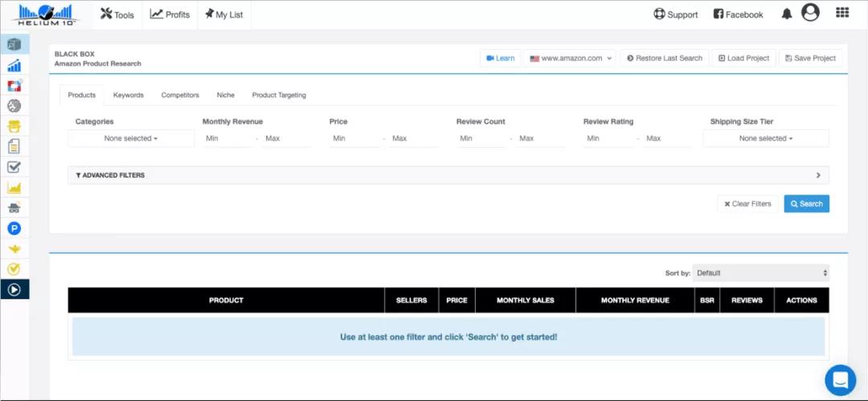Screen dimensions: 868x401
Task: Switch to the Product Targeting tab
Action: tap(279, 95)
